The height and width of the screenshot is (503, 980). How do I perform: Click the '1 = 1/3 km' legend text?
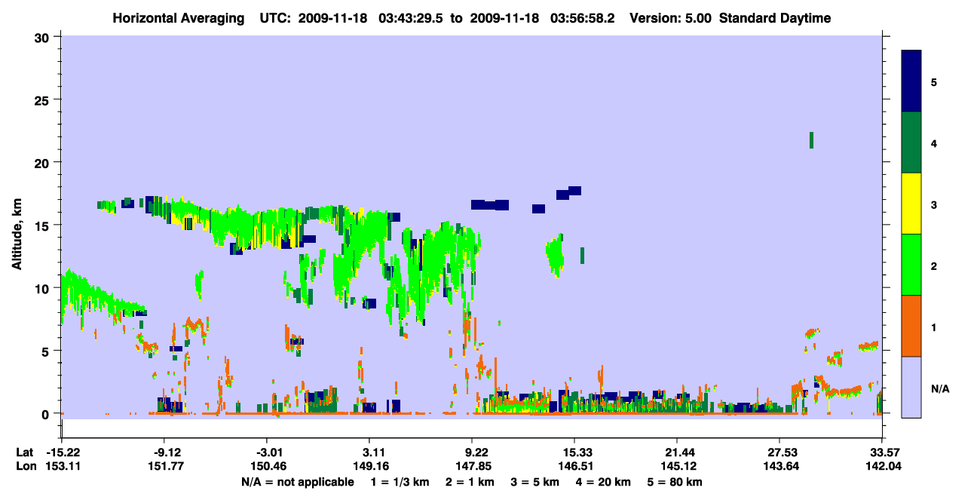[399, 482]
